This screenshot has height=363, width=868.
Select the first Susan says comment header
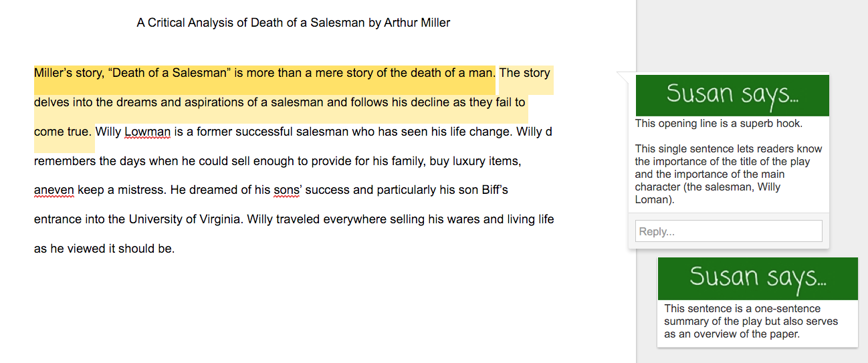pos(732,96)
